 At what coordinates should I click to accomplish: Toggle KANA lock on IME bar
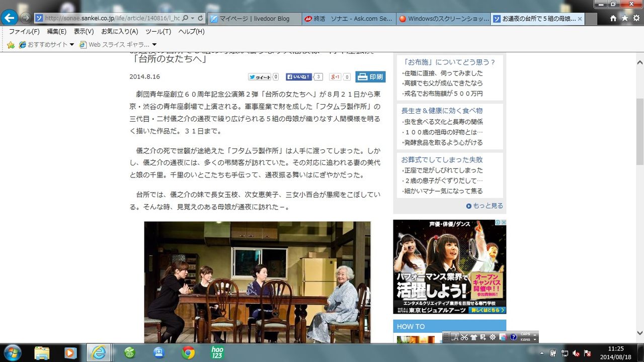pos(525,339)
